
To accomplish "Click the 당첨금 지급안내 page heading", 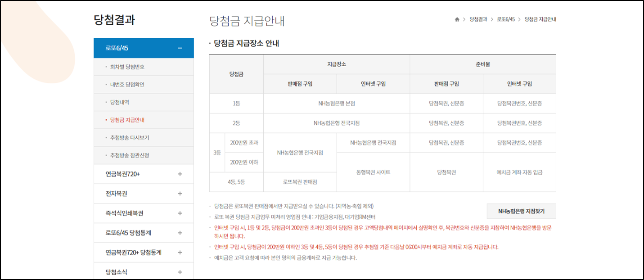I will pos(247,21).
